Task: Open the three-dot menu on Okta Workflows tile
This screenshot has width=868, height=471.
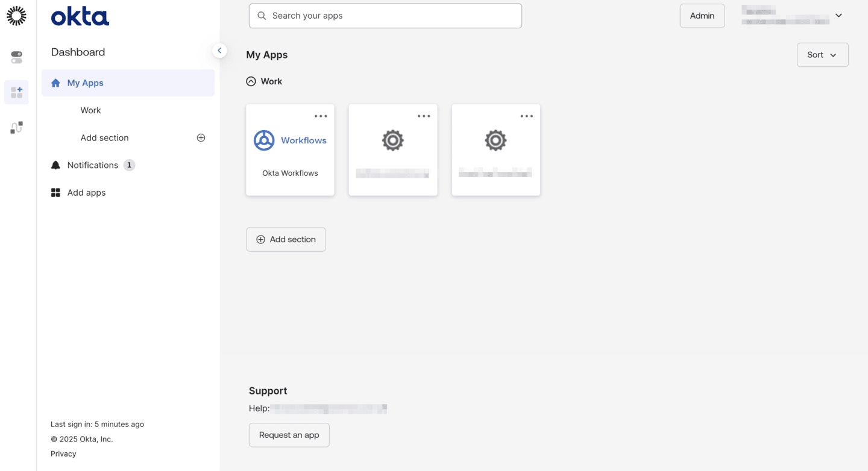Action: tap(321, 116)
